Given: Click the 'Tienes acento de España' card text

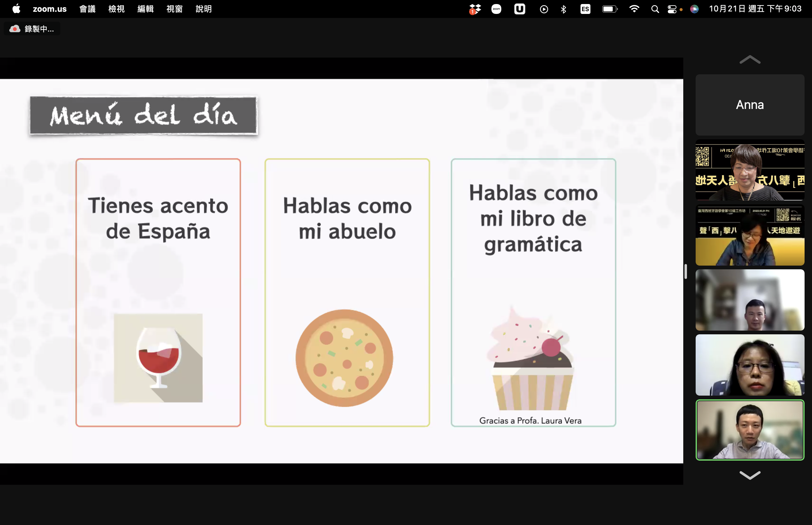Looking at the screenshot, I should pyautogui.click(x=158, y=219).
